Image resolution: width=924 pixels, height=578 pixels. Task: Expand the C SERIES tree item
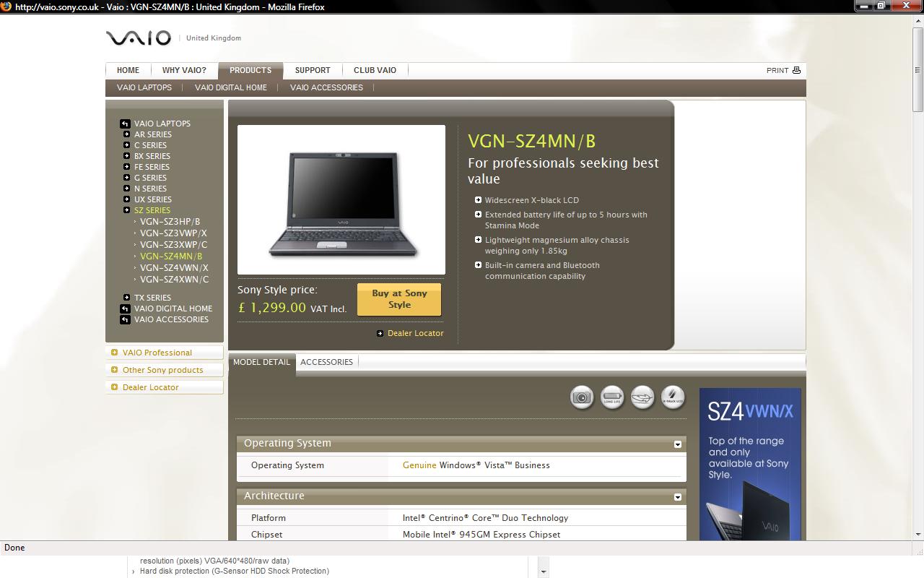click(127, 145)
